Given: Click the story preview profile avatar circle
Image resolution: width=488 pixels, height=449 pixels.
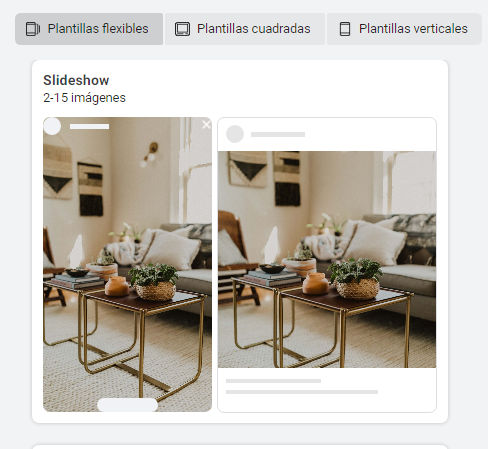Looking at the screenshot, I should 52,126.
